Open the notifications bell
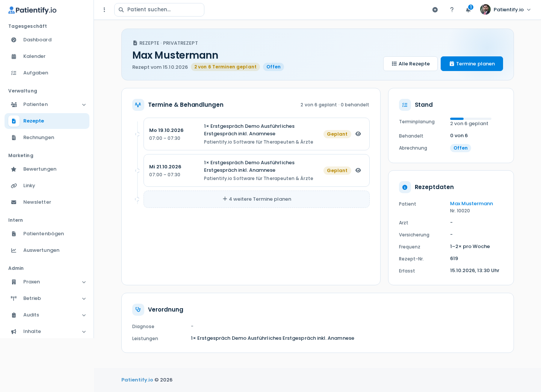Image resolution: width=541 pixels, height=392 pixels. (x=468, y=10)
